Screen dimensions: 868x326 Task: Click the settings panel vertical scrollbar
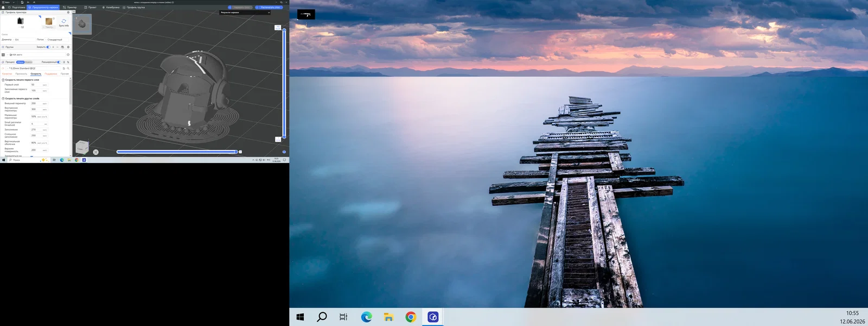(71, 92)
